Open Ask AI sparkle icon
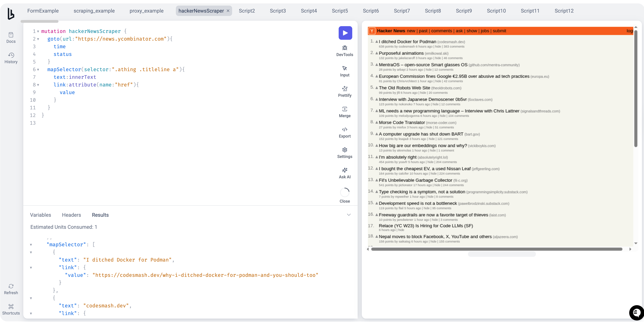 pos(344,170)
